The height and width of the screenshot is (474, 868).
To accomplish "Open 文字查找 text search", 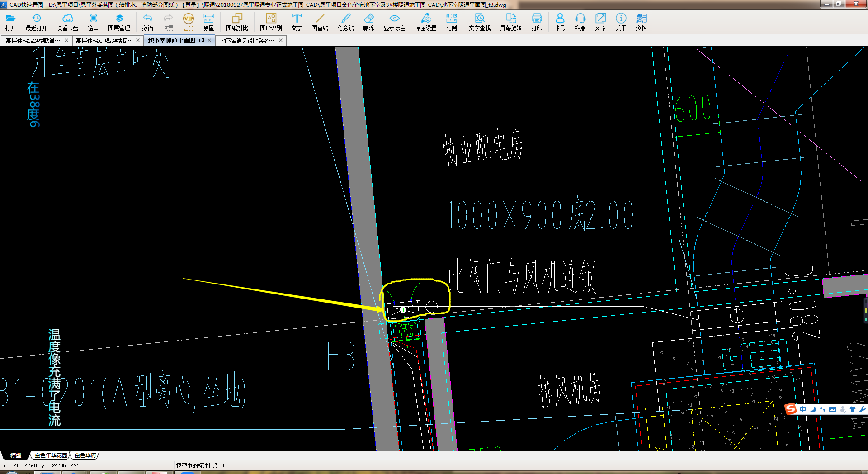I will point(480,22).
